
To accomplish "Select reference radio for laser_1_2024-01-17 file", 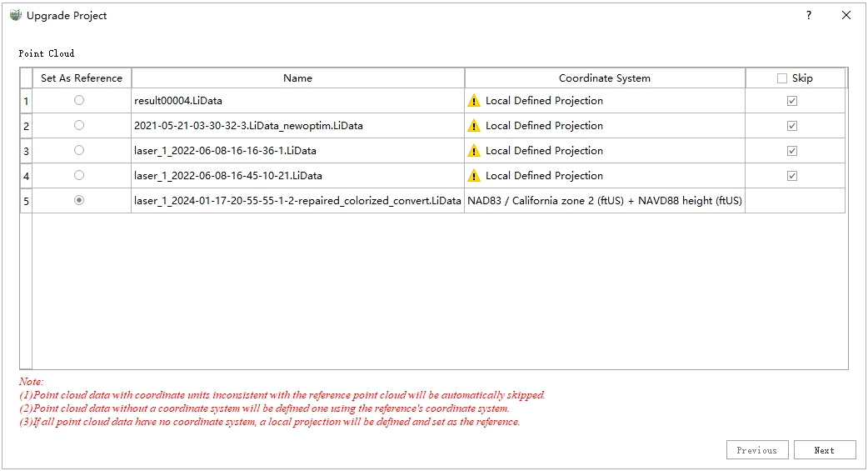I will tap(79, 200).
